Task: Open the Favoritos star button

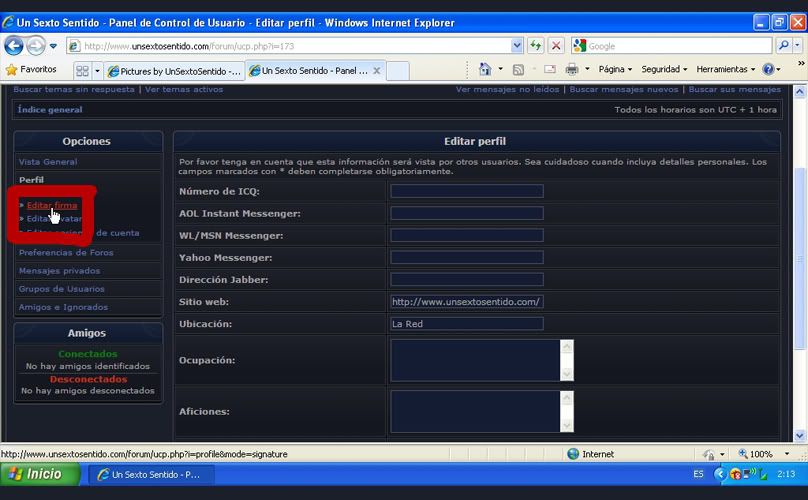Action: tap(31, 69)
